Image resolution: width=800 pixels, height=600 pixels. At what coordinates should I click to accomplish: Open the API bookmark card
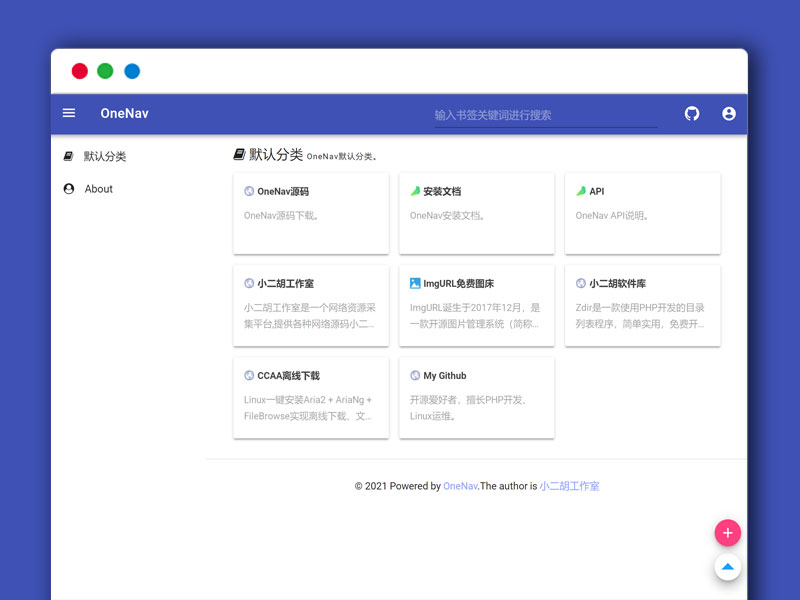642,214
